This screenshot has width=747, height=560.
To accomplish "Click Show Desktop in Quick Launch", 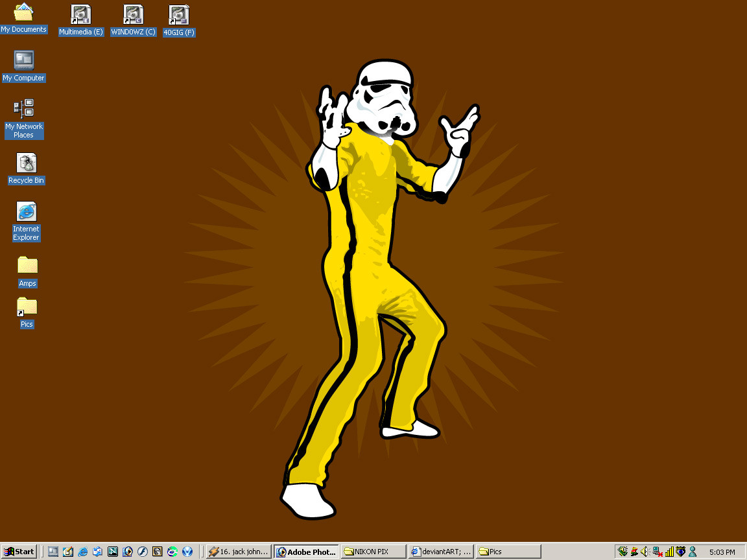I will [x=53, y=552].
